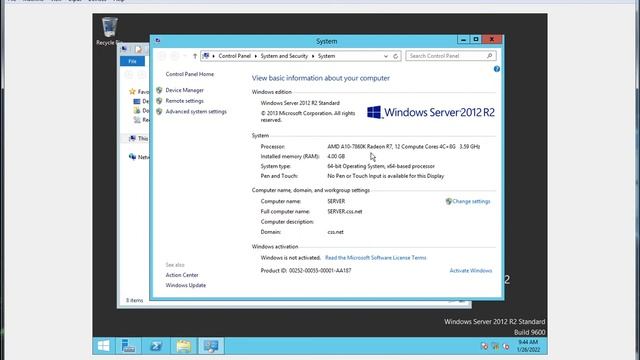The height and width of the screenshot is (360, 640).
Task: Click the This PC icon in File Explorer
Action: 132,138
